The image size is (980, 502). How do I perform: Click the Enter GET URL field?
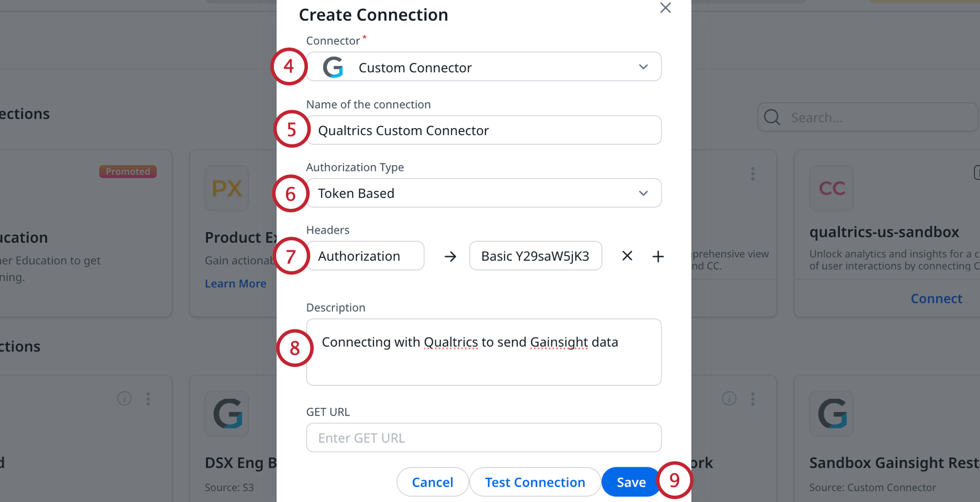tap(484, 437)
